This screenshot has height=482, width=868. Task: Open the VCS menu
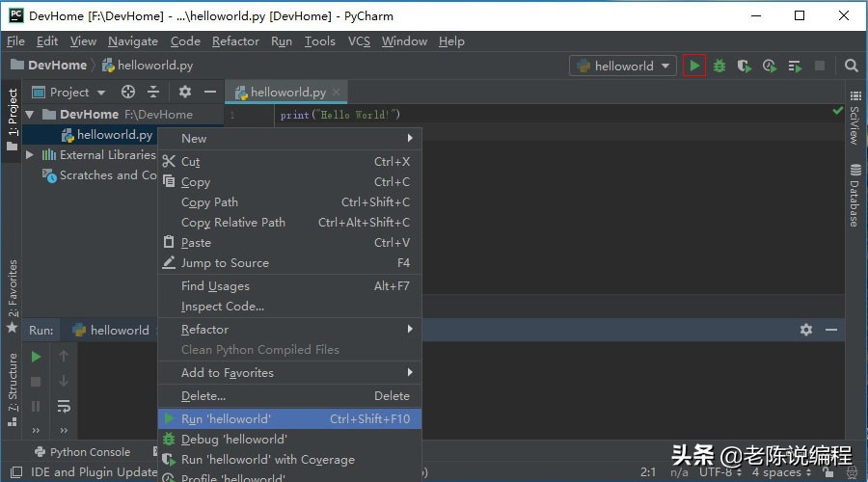pos(359,40)
